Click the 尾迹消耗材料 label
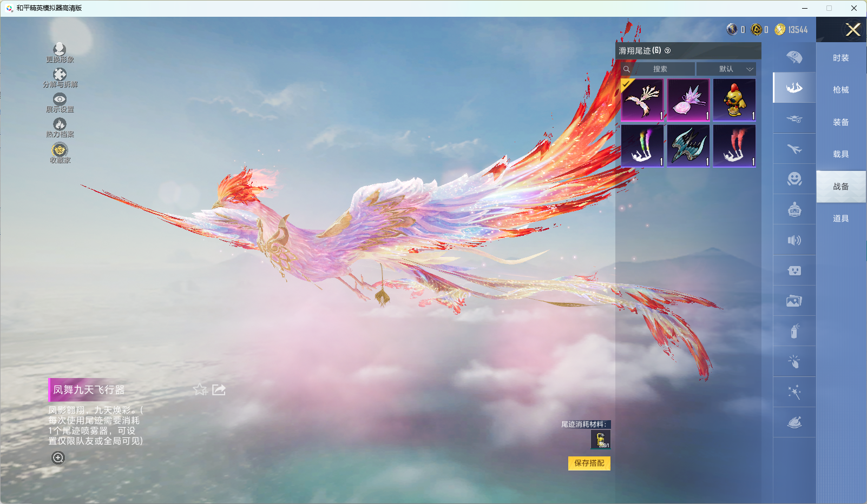The width and height of the screenshot is (867, 504). pos(584,425)
